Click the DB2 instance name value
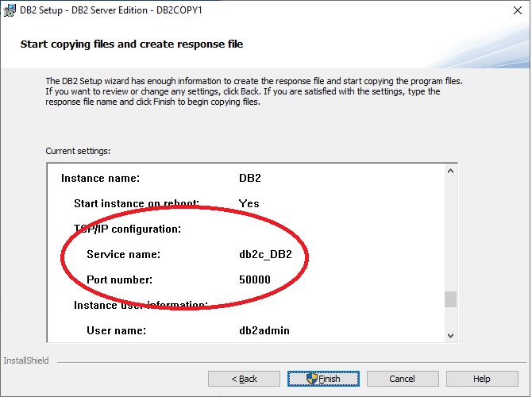 (x=250, y=179)
